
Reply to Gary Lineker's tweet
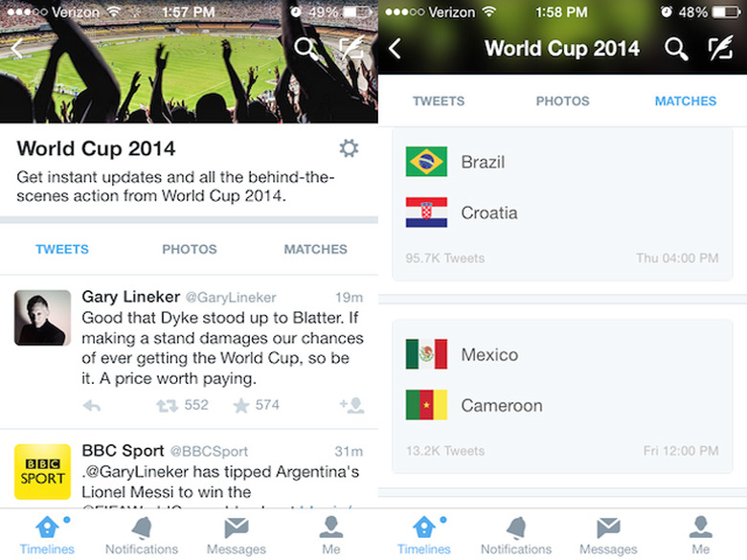point(92,406)
